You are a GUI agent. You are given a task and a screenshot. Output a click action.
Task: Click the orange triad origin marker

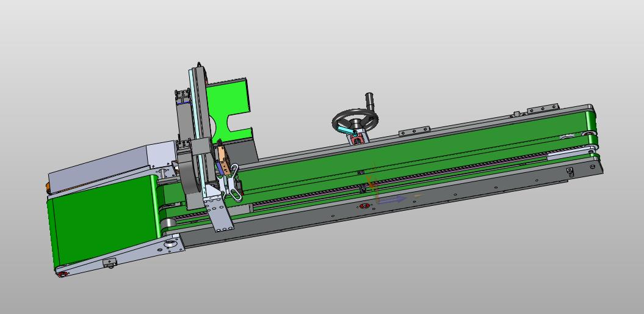coord(371,185)
